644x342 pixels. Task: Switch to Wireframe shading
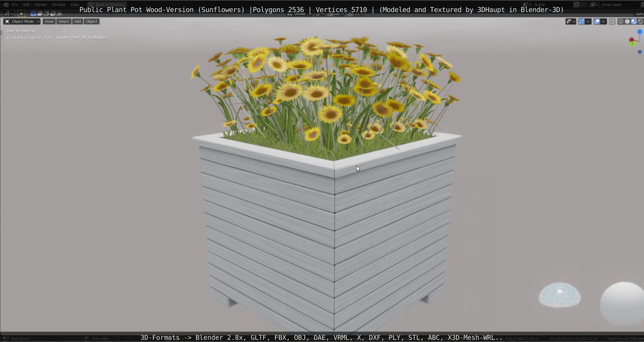click(x=621, y=21)
